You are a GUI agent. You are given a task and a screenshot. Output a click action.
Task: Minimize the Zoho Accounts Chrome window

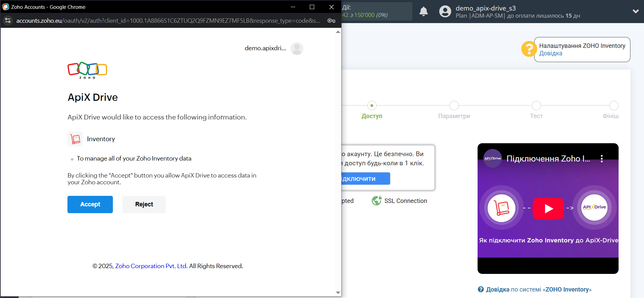click(x=293, y=7)
